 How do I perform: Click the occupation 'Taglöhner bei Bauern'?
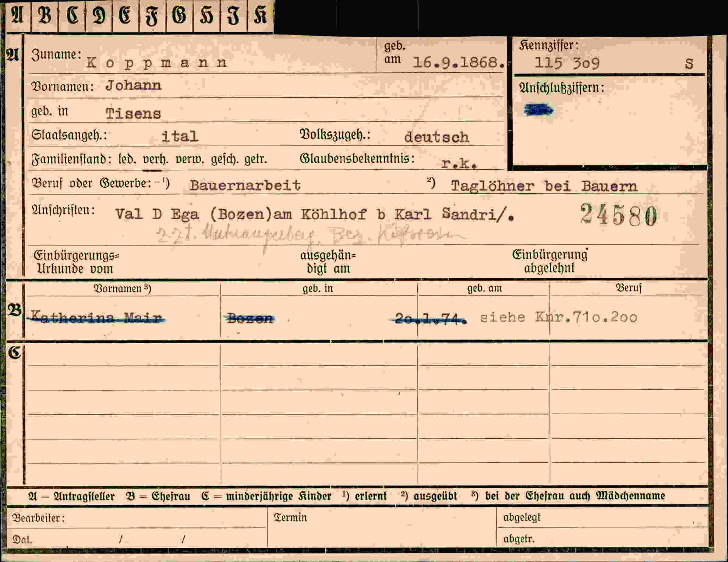tap(544, 186)
